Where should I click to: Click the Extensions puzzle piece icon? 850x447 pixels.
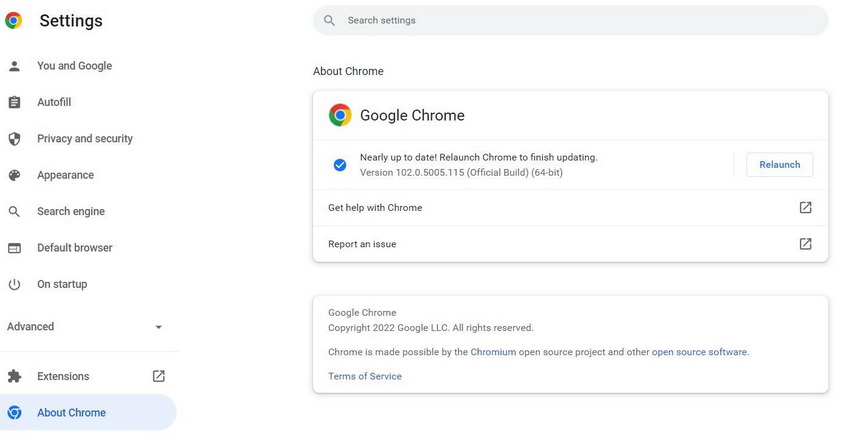[x=14, y=376]
